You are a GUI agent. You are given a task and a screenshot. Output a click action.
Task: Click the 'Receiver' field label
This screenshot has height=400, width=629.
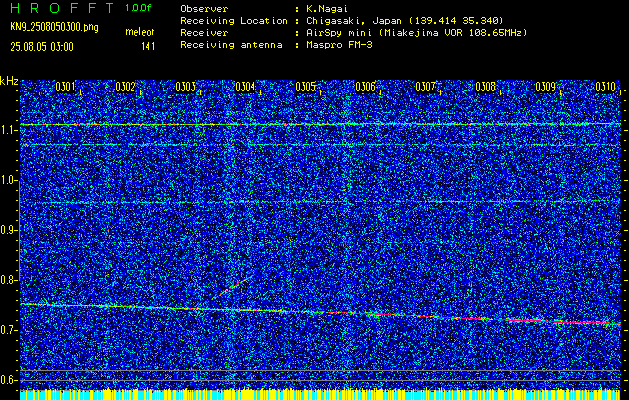(204, 33)
